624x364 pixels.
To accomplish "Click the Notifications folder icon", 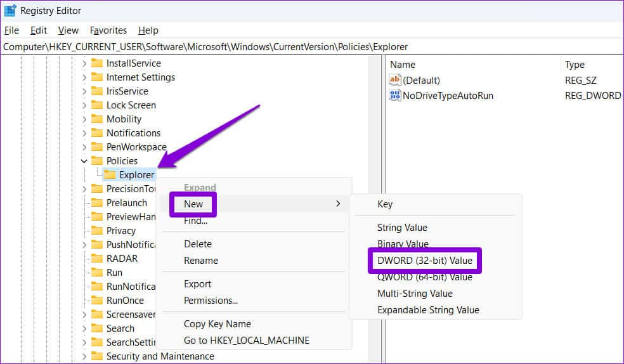I will click(96, 133).
